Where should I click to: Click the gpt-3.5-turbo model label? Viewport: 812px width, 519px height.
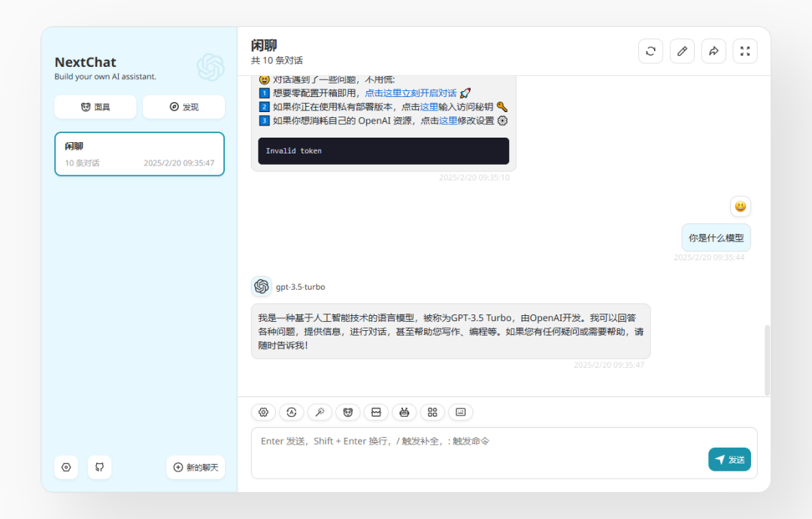(300, 287)
